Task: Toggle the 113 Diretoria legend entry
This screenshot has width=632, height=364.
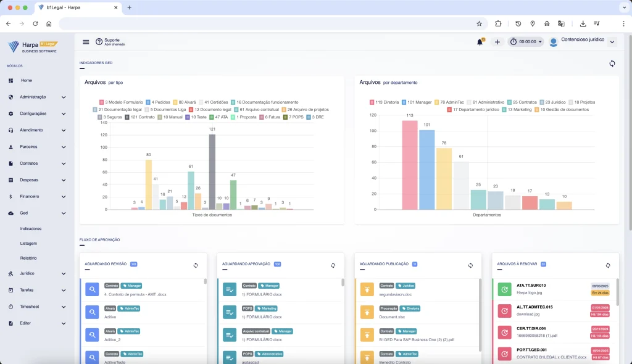Action: [x=384, y=102]
